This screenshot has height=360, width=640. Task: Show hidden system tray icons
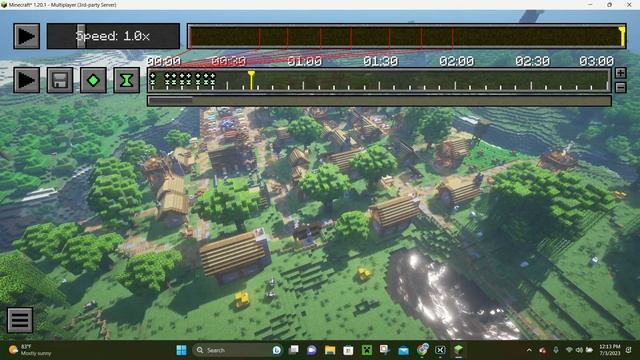pos(529,350)
